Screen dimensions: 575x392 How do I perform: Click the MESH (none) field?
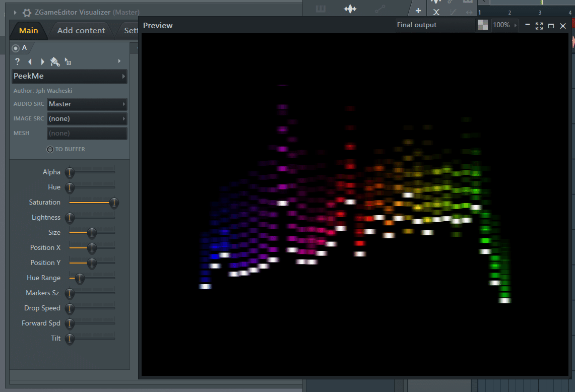[87, 134]
